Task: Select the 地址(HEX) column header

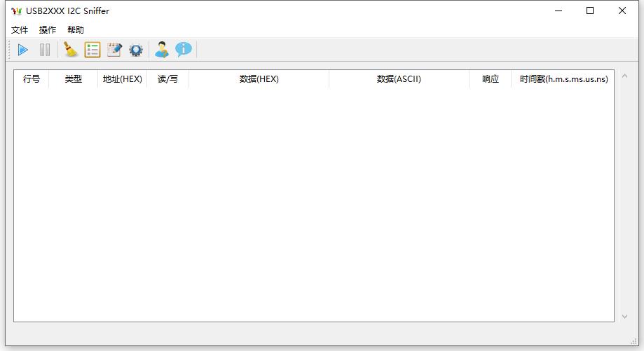Action: click(x=123, y=79)
